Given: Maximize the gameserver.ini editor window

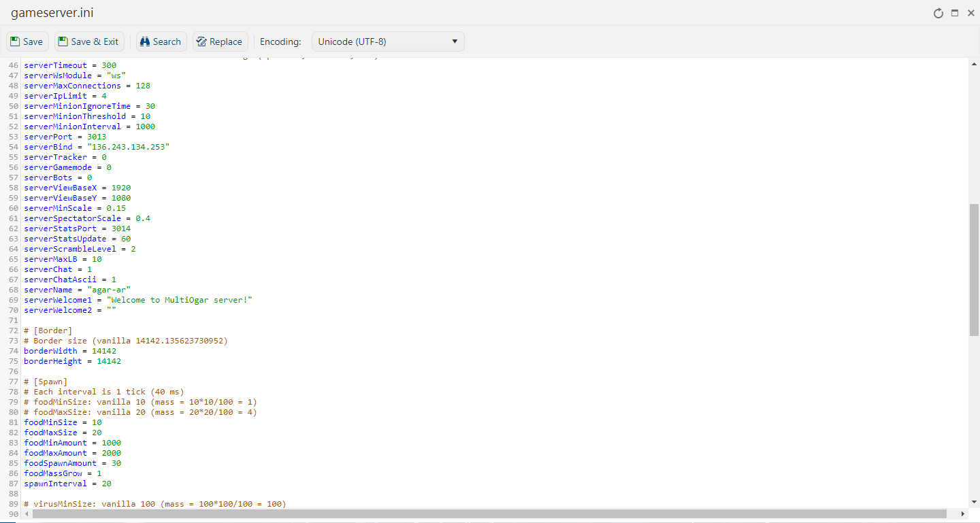Looking at the screenshot, I should 955,14.
